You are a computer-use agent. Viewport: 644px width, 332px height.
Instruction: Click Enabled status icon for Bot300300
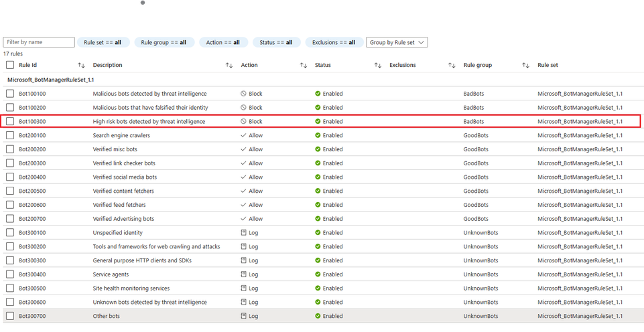click(x=318, y=260)
